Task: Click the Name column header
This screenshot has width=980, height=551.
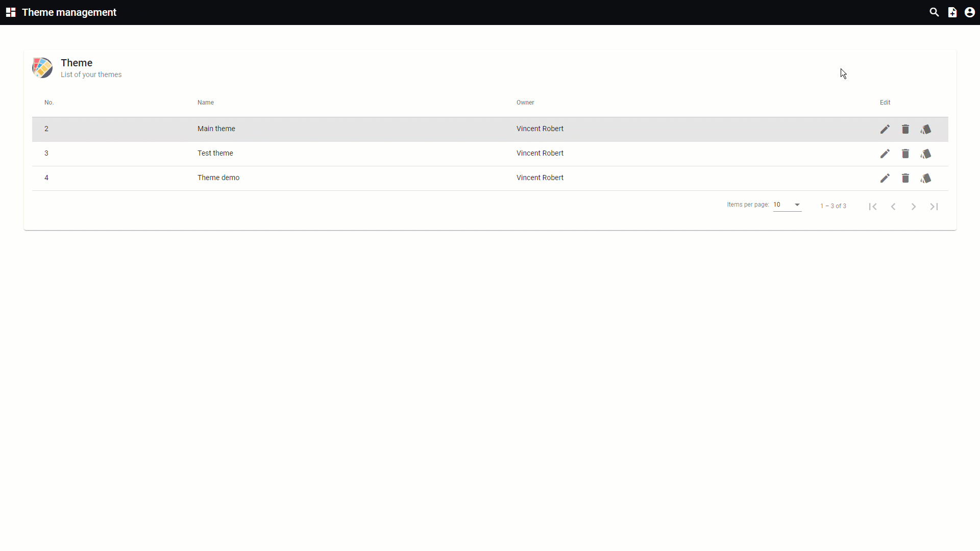Action: tap(206, 103)
